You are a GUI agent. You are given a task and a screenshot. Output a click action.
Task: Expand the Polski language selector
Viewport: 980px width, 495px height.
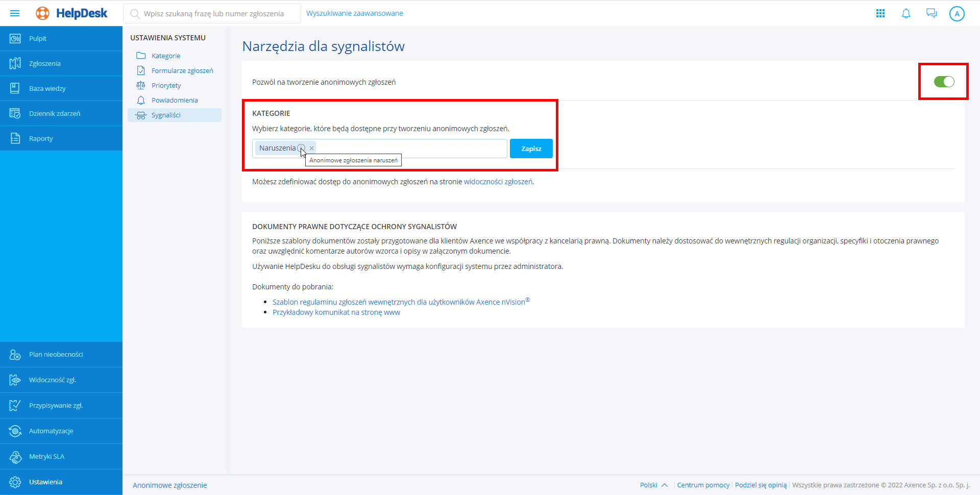coord(653,485)
